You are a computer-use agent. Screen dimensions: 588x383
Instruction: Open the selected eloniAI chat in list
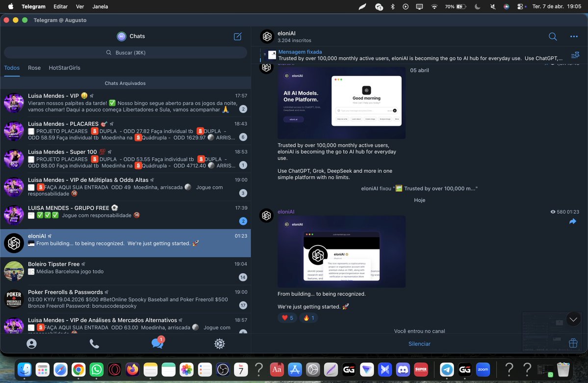point(125,243)
